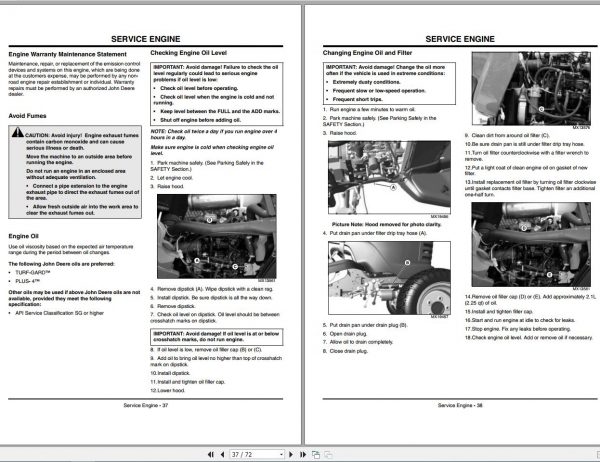Click step '8. Close drain plug' text
The image size is (600, 462).
click(x=345, y=351)
